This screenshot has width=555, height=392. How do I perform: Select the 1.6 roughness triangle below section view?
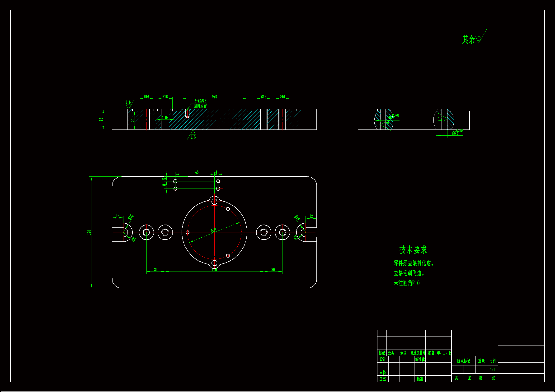(x=193, y=133)
